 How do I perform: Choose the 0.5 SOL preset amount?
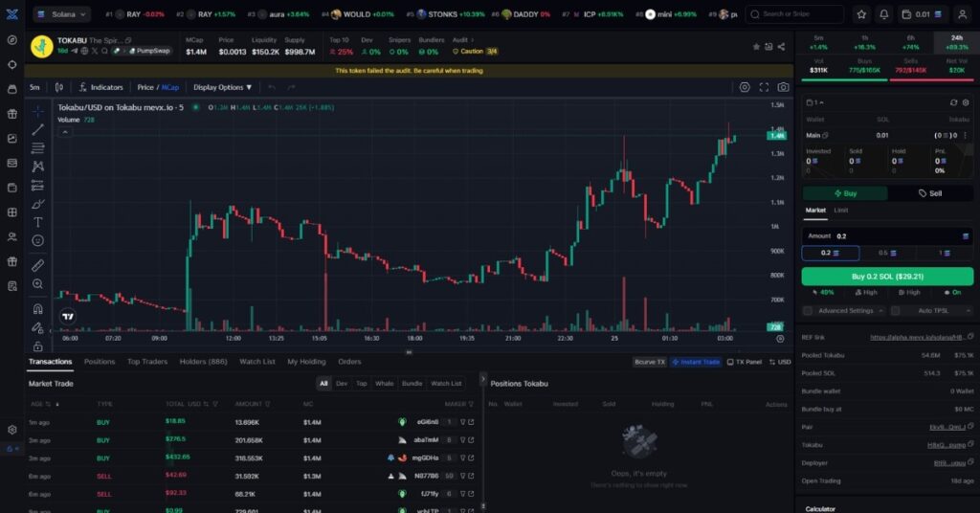point(887,253)
